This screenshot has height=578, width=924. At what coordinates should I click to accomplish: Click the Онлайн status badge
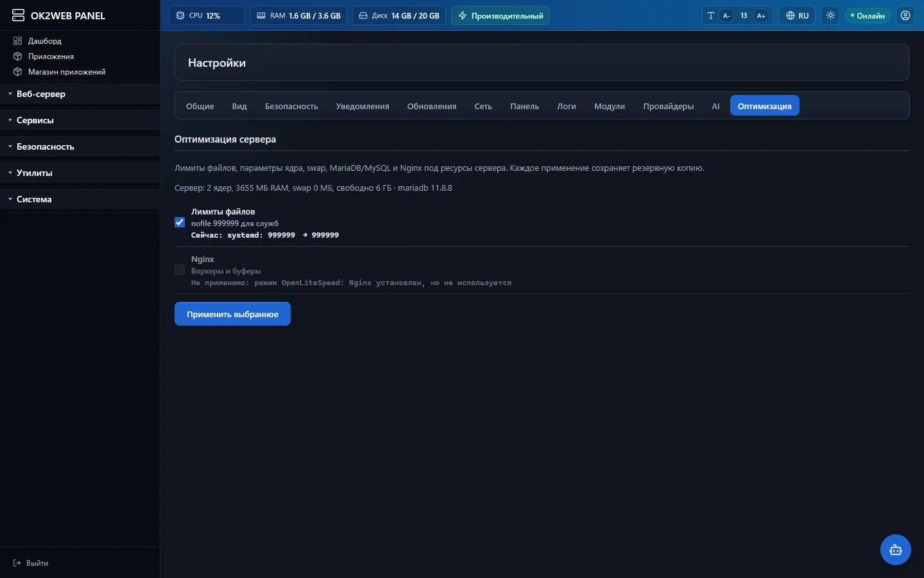point(868,15)
